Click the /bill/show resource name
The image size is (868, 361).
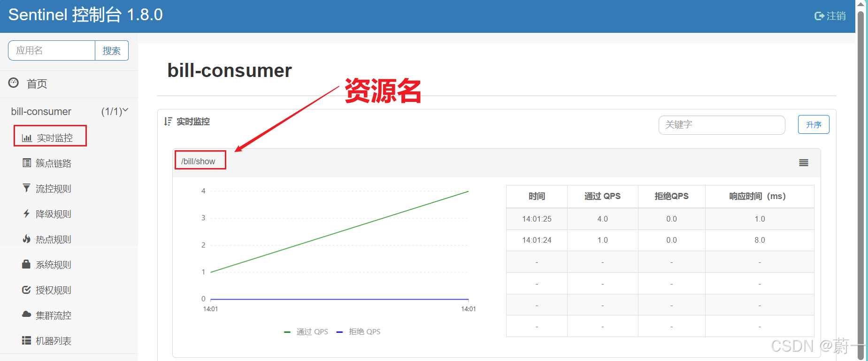(198, 161)
